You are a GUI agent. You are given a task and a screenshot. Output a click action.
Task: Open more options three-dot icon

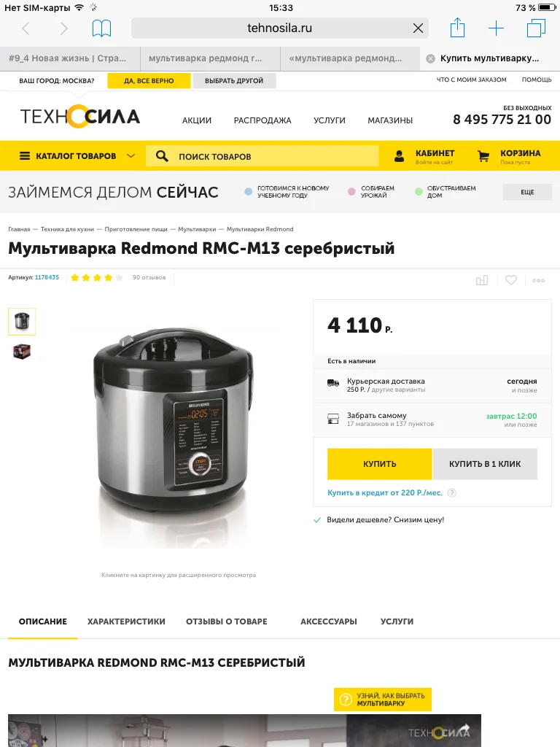pos(539,280)
